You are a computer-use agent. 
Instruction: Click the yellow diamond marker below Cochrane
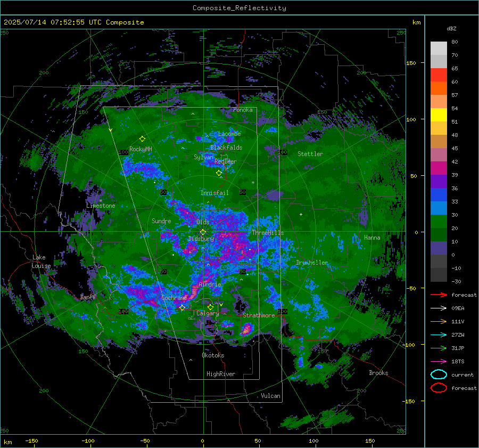[182, 307]
